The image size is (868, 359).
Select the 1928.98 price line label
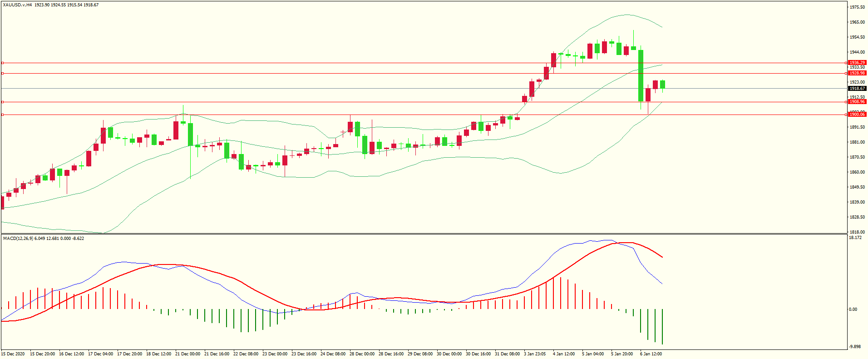[857, 73]
